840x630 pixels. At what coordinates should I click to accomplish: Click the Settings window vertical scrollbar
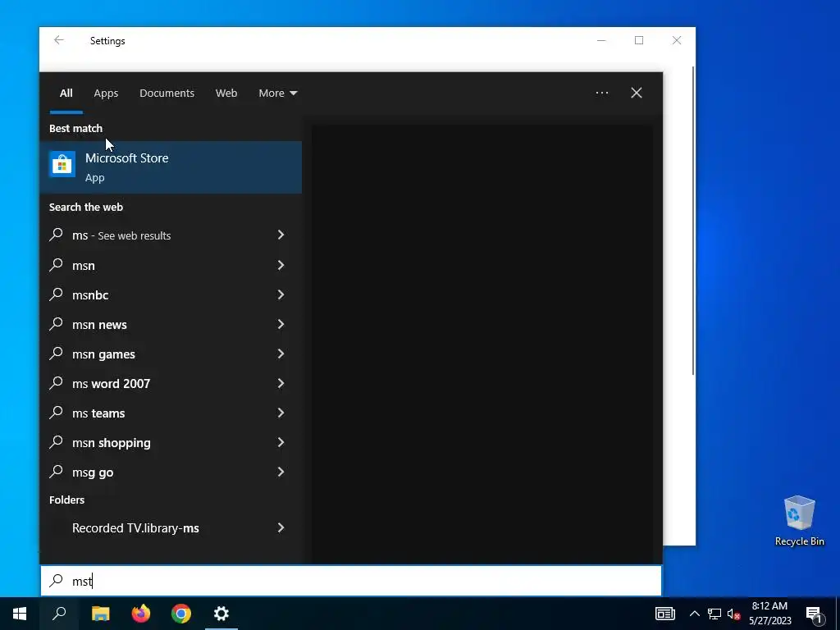pos(694,221)
